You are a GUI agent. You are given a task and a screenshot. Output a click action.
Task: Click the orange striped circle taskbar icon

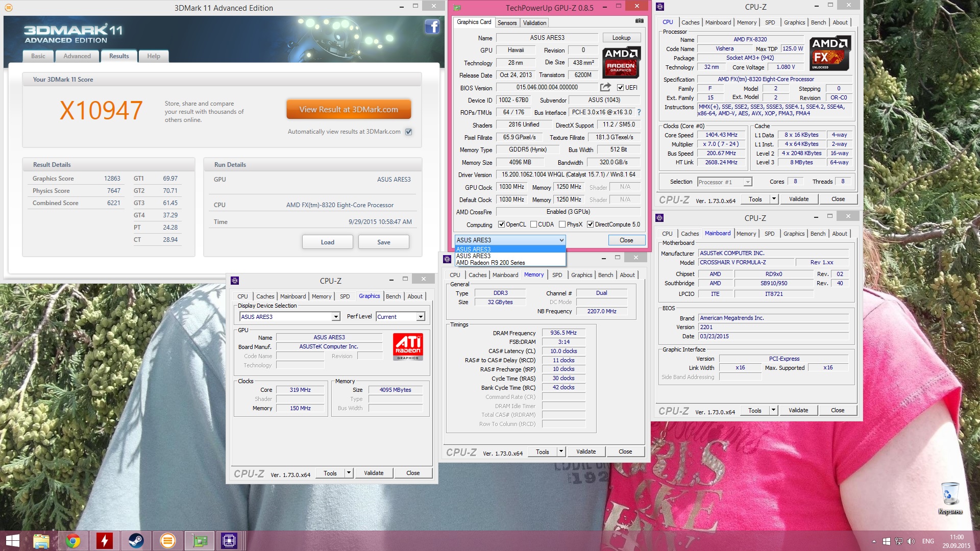(167, 541)
